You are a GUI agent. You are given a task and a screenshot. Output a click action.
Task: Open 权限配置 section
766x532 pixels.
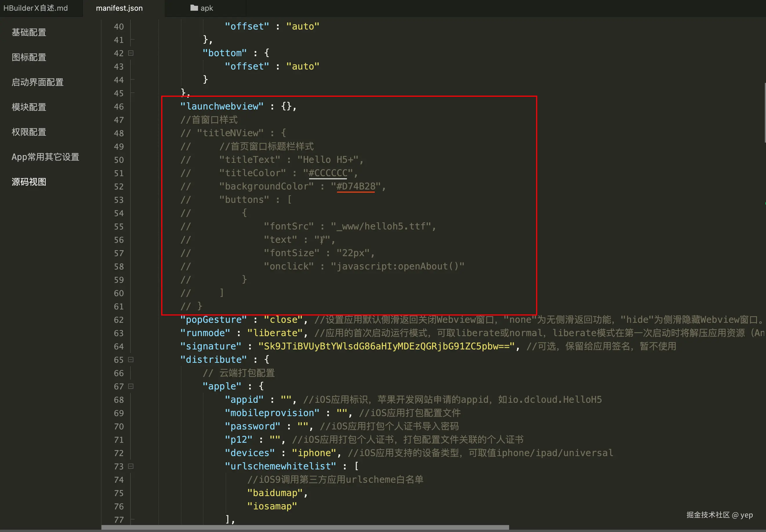pos(29,132)
